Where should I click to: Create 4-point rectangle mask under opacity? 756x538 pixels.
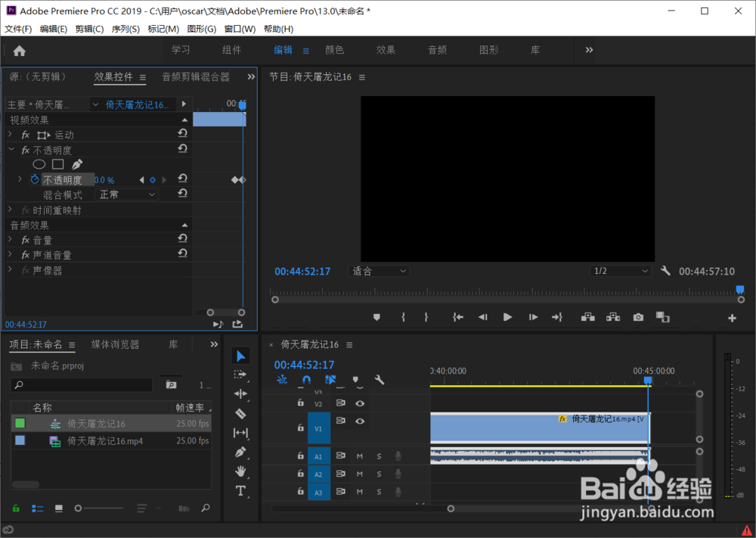58,164
